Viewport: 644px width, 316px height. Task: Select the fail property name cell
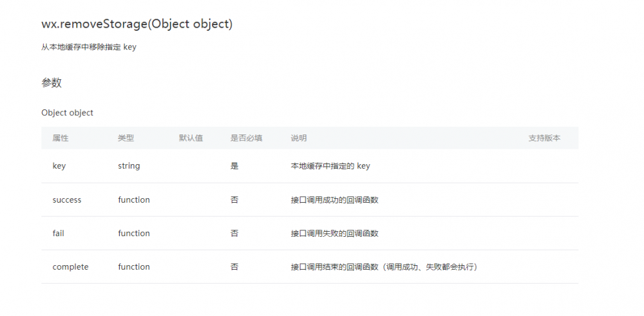click(59, 234)
